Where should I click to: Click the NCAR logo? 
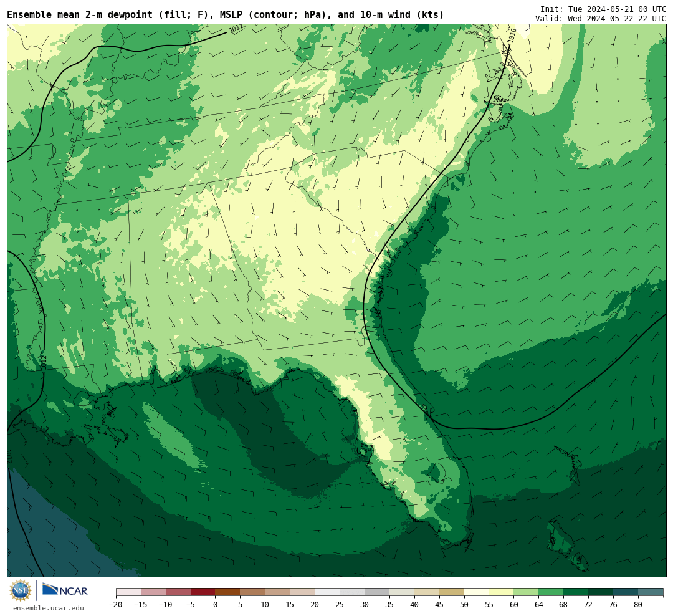point(65,590)
